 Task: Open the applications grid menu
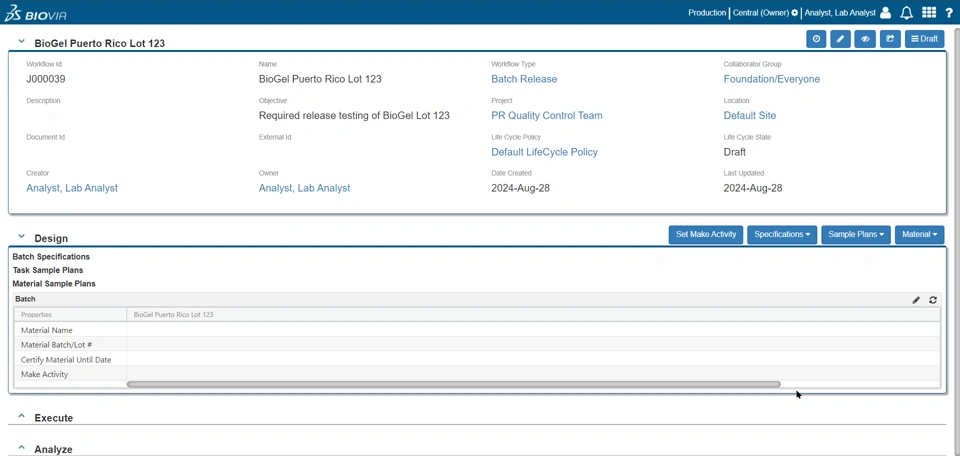pyautogui.click(x=929, y=13)
